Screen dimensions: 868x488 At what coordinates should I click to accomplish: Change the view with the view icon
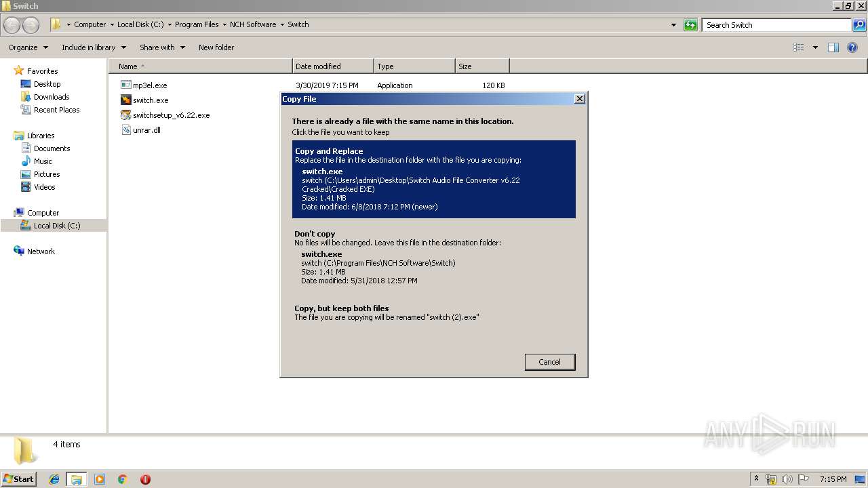799,47
